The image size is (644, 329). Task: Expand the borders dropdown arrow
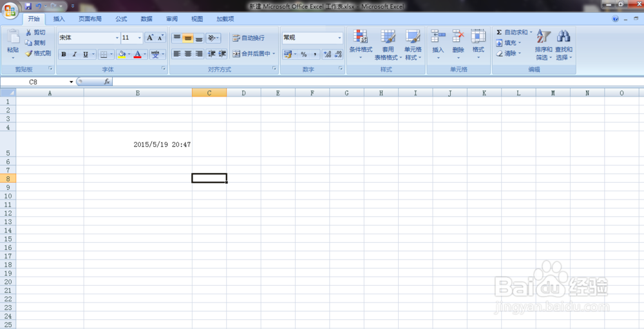point(111,54)
